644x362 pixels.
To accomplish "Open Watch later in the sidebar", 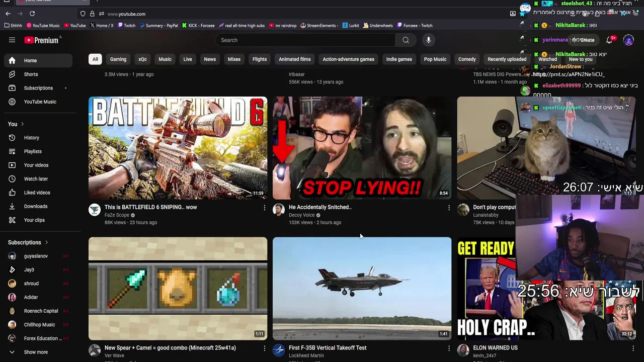I will click(x=38, y=179).
